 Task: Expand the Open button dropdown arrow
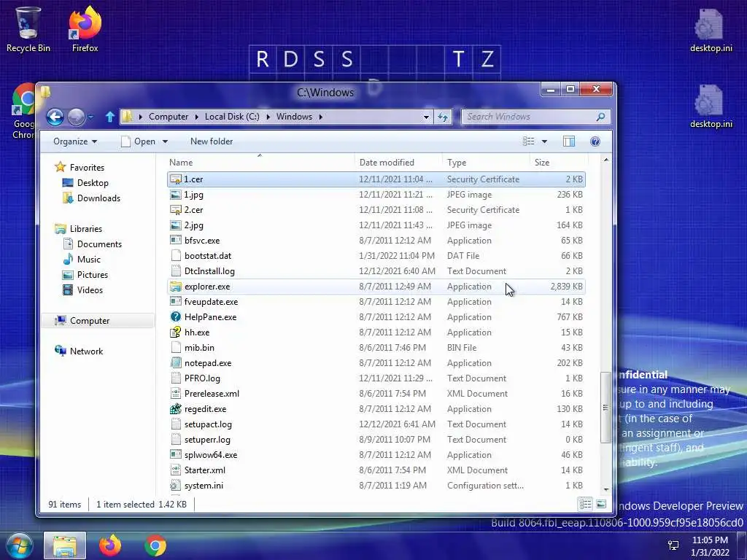pyautogui.click(x=166, y=141)
